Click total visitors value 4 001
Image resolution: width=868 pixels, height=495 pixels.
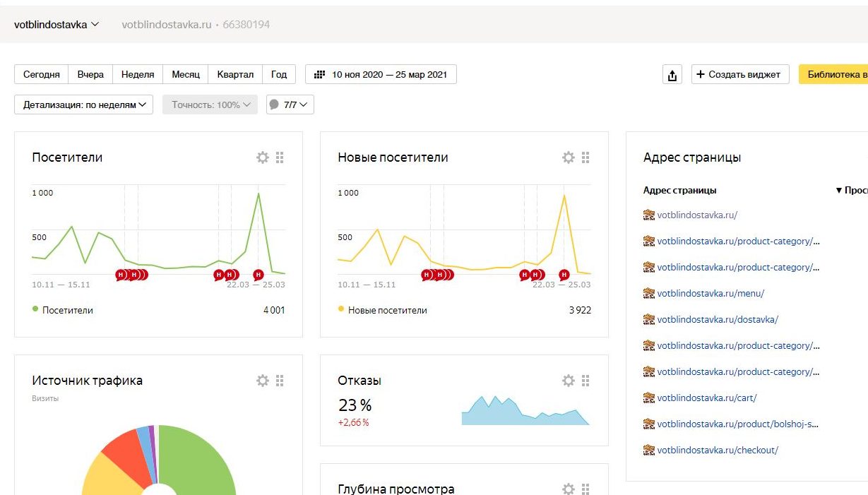273,310
